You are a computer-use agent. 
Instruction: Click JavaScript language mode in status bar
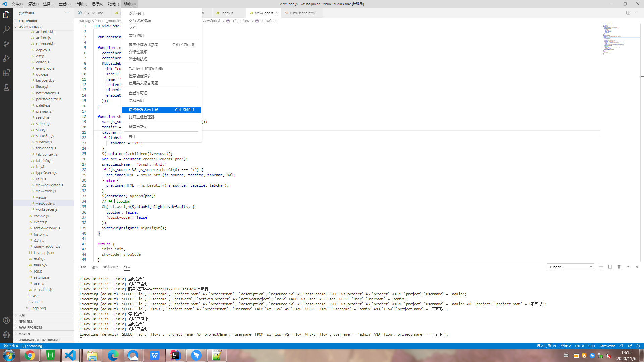[607, 346]
